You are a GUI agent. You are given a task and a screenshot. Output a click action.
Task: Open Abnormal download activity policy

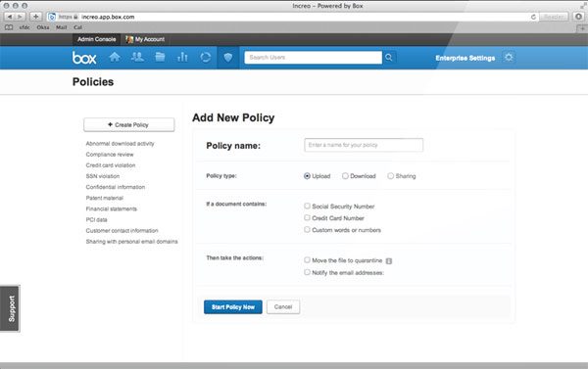click(x=120, y=144)
